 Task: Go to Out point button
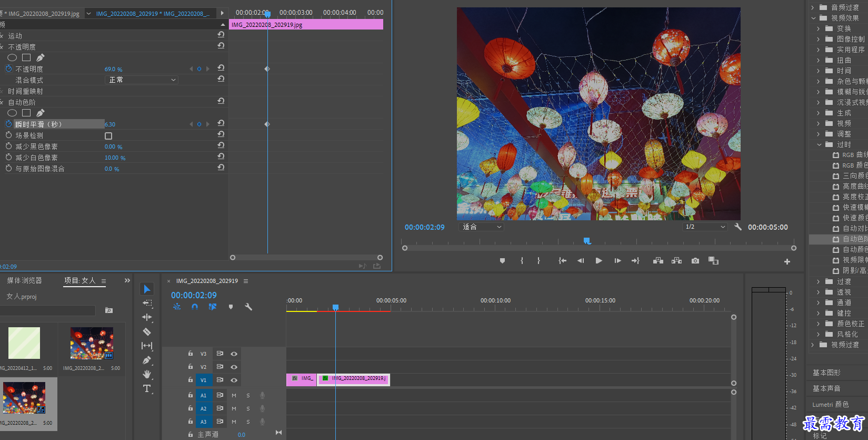635,261
